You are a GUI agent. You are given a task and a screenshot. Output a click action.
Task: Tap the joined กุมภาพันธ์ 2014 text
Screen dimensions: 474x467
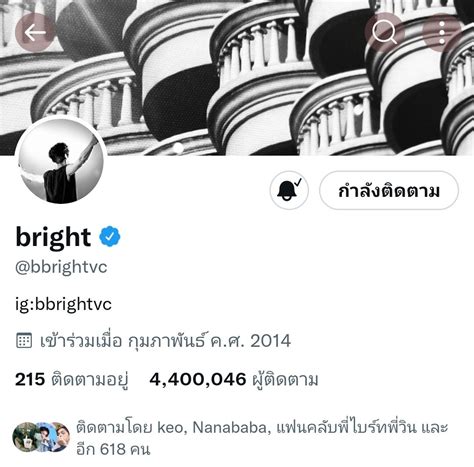pos(166,341)
